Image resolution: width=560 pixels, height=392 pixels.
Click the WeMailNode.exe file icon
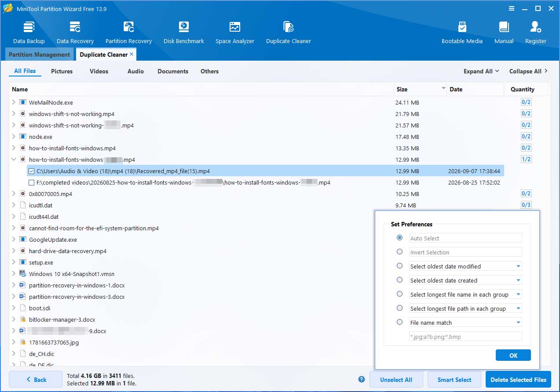23,102
